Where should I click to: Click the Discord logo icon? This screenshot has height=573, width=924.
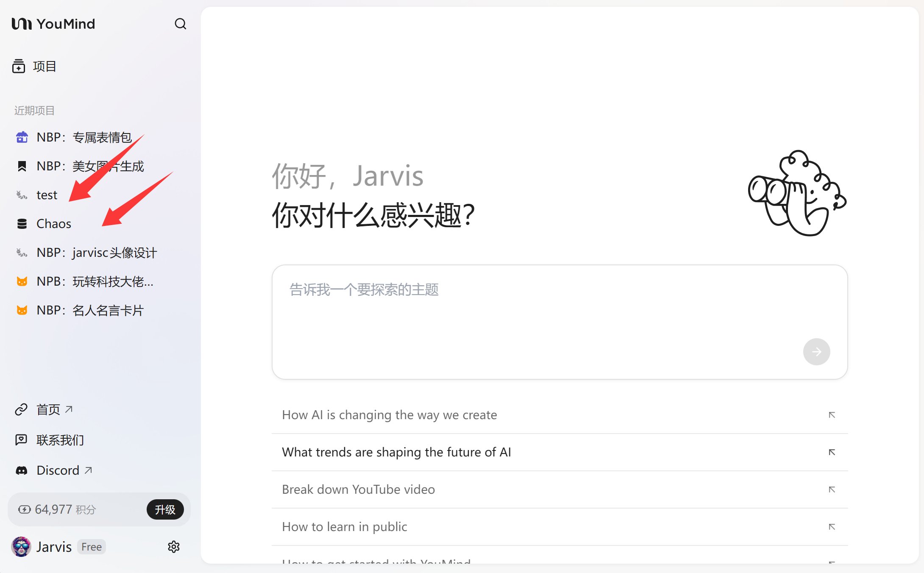pyautogui.click(x=22, y=470)
